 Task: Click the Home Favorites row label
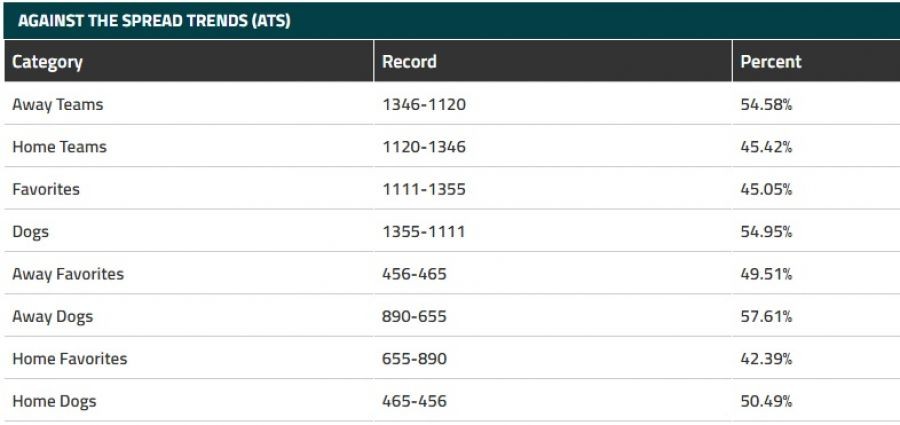coord(70,359)
